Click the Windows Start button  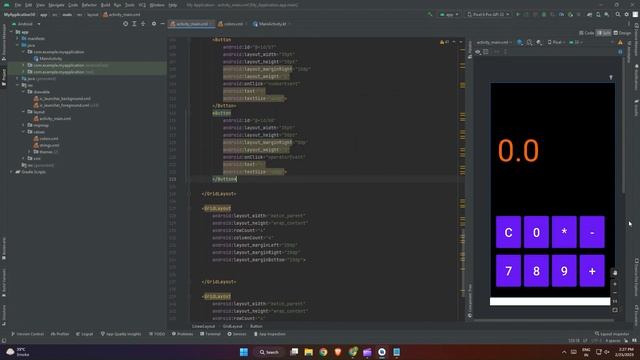click(244, 352)
